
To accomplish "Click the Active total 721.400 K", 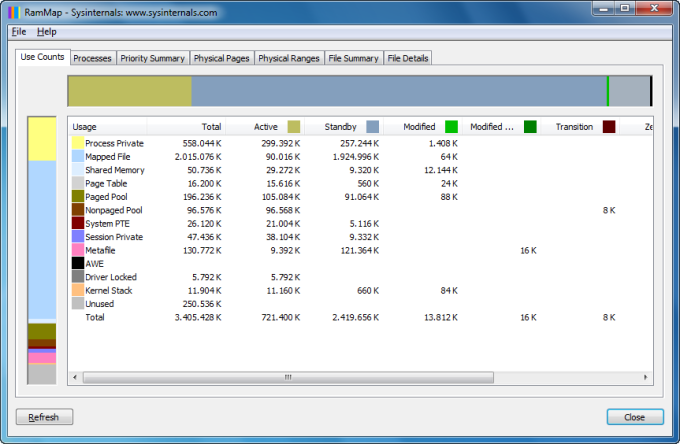I will pyautogui.click(x=281, y=317).
